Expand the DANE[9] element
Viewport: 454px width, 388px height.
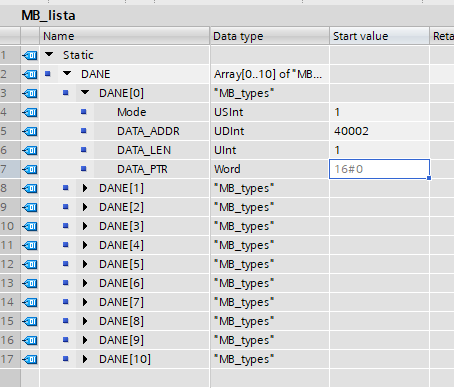tap(85, 340)
